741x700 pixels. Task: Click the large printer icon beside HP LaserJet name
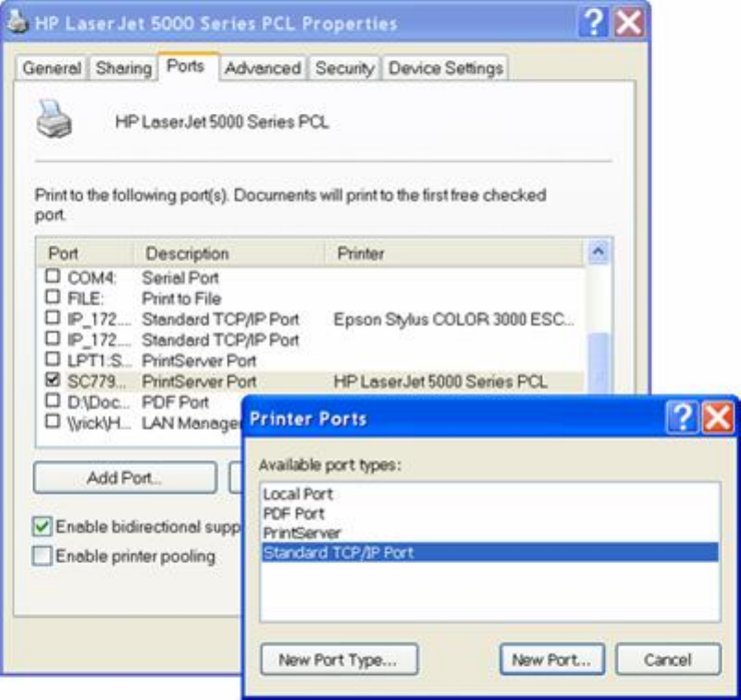(55, 119)
